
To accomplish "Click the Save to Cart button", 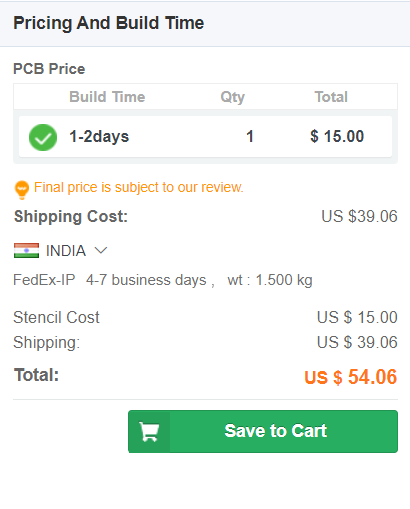I will pyautogui.click(x=263, y=431).
